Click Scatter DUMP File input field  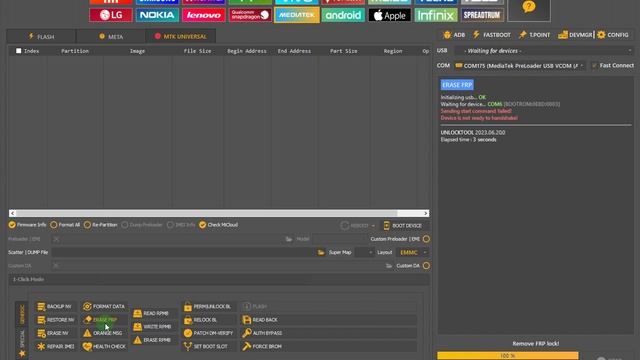pyautogui.click(x=183, y=253)
